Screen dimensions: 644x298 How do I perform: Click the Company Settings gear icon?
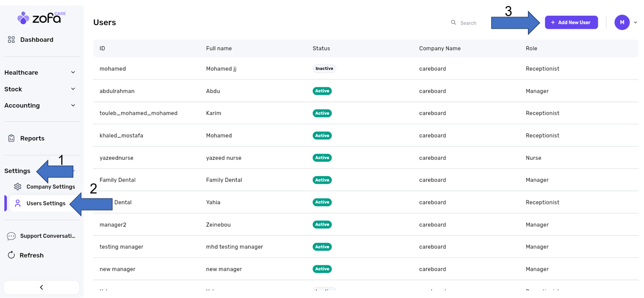point(18,186)
